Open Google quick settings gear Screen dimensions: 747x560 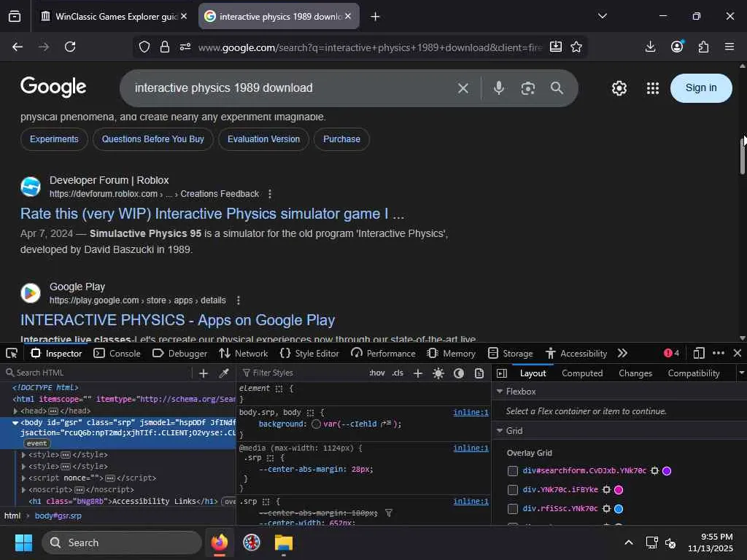coord(619,88)
